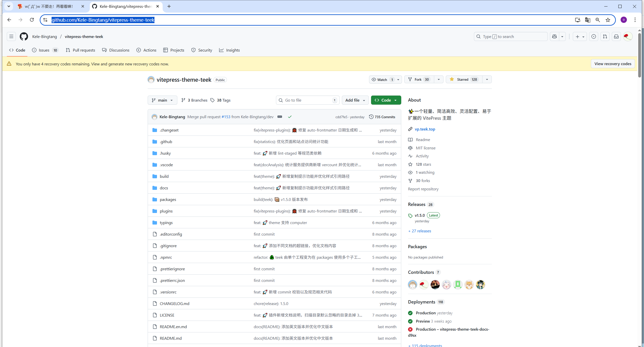This screenshot has width=644, height=347.
Task: Open the green Code dropdown
Action: point(386,100)
